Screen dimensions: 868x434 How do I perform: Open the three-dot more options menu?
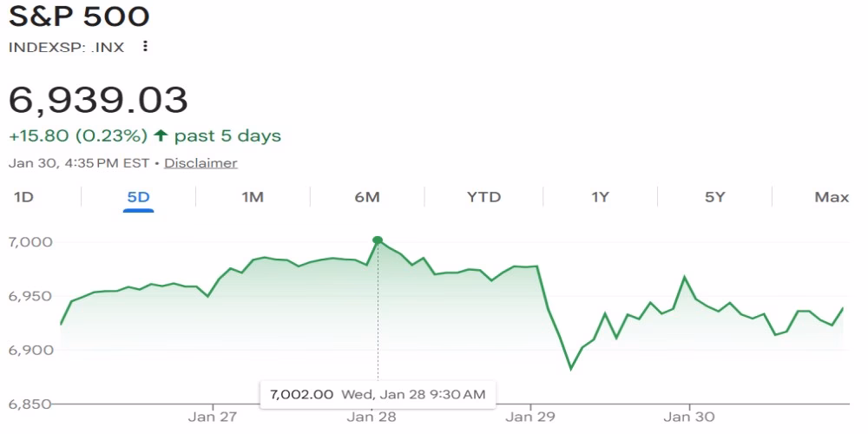click(145, 47)
